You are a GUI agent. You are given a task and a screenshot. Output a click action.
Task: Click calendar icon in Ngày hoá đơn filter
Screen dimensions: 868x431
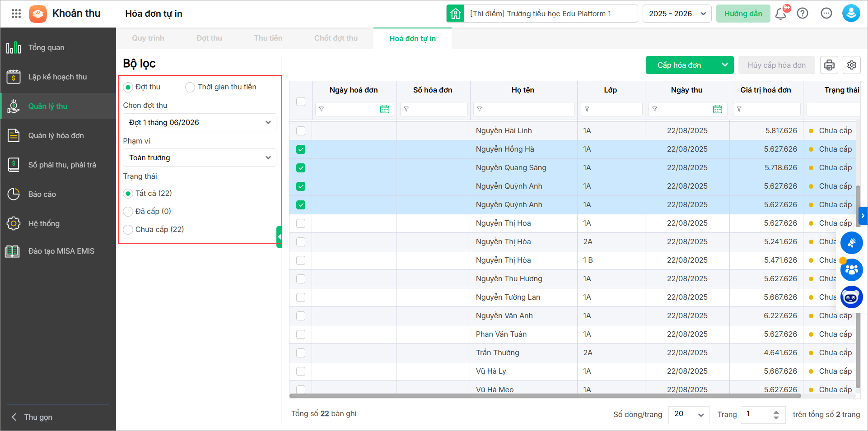[385, 109]
